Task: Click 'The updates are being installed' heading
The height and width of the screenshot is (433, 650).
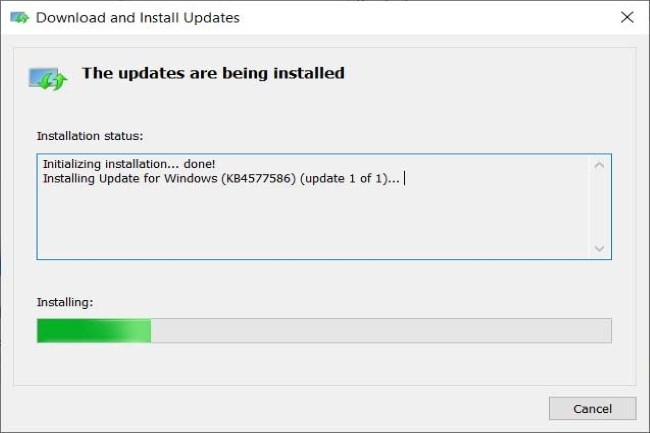Action: (213, 73)
